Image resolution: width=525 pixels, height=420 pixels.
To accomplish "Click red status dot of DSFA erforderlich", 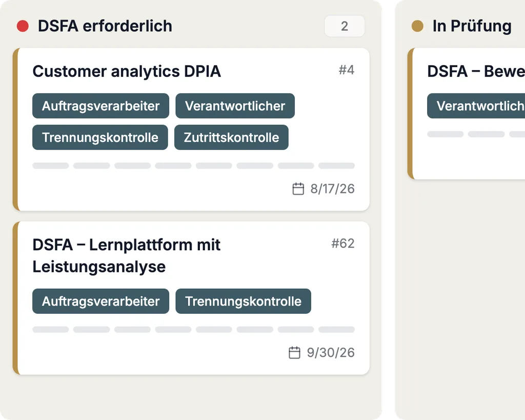I will click(23, 26).
